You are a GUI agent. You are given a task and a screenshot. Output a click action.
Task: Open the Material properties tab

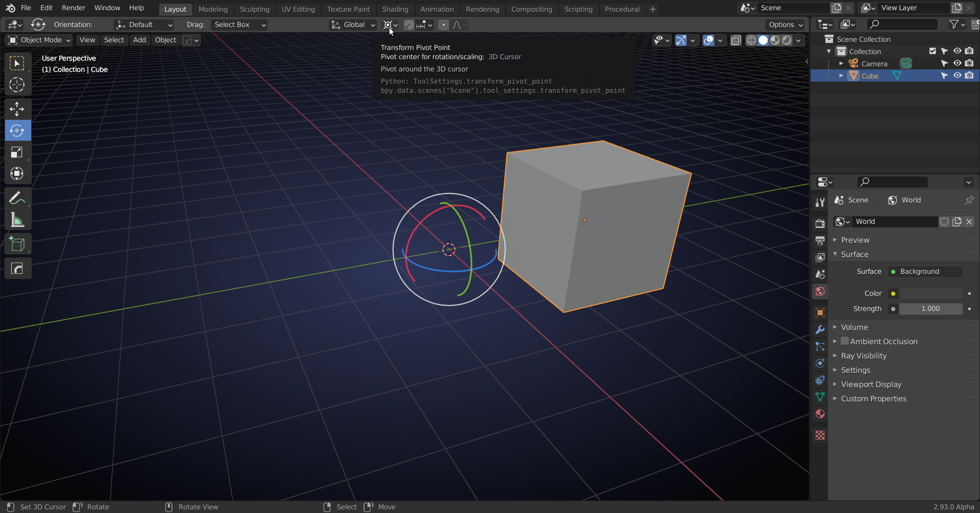[x=820, y=414]
